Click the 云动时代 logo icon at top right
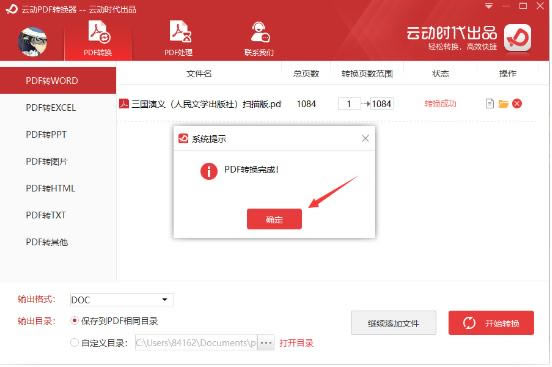This screenshot has height=367, width=552. click(517, 37)
